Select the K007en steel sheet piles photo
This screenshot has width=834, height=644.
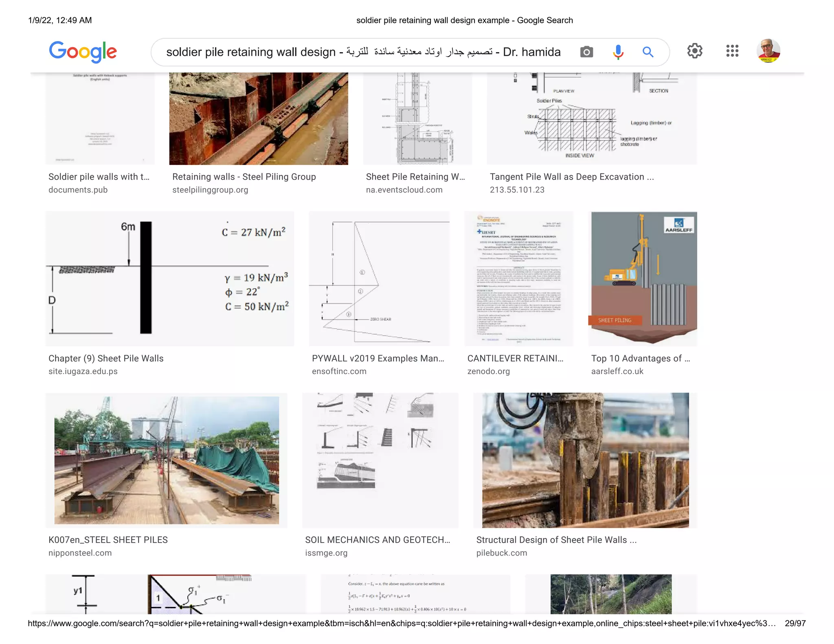click(166, 460)
